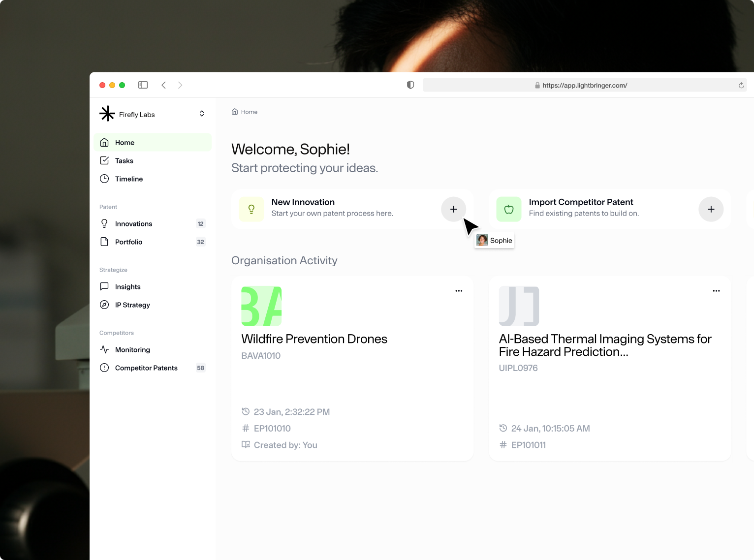Click the Firefly Labs asterisk logo
Image resolution: width=754 pixels, height=560 pixels.
coord(107,114)
